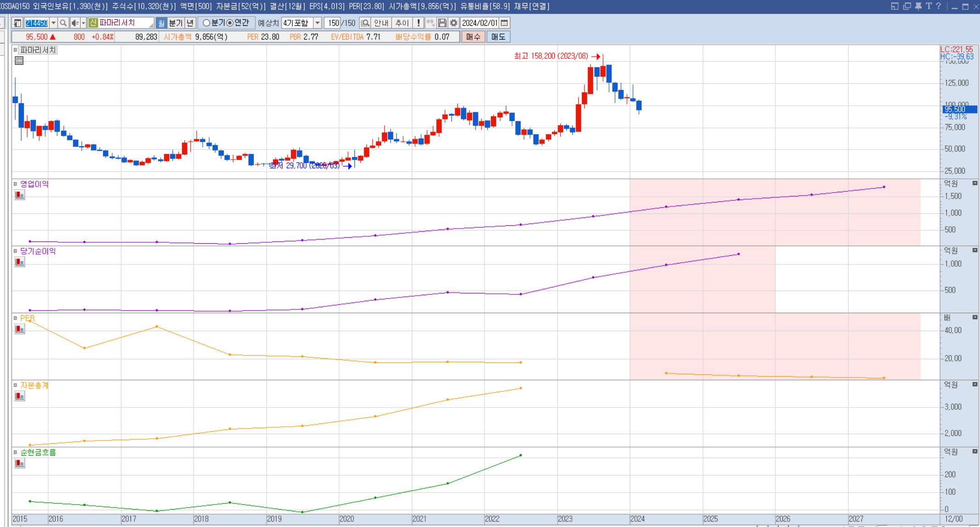Collapse the 영업이익 panel toggle at right
The height and width of the screenshot is (527, 980).
tap(975, 183)
